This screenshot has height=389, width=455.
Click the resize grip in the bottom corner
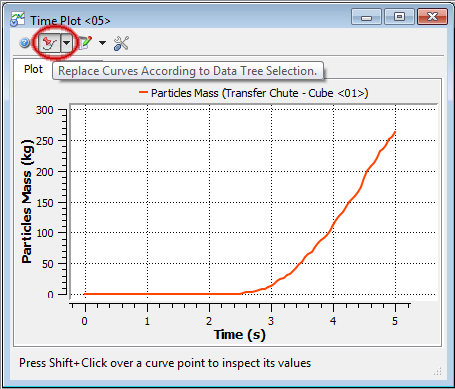click(438, 371)
